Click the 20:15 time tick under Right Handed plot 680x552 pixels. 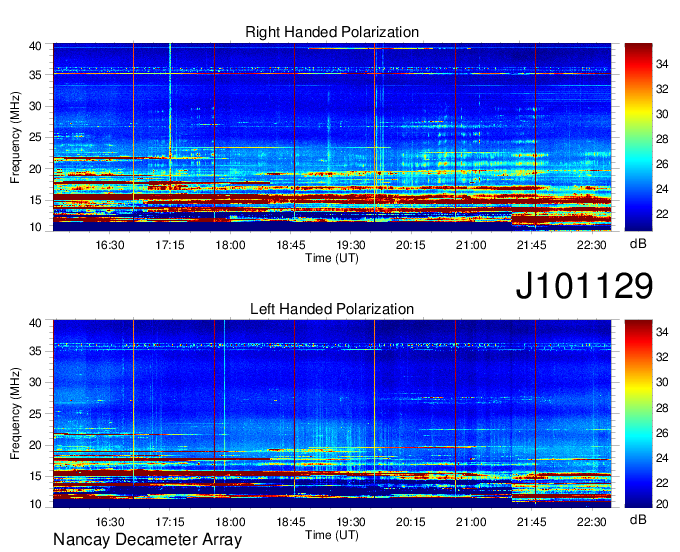[411, 245]
